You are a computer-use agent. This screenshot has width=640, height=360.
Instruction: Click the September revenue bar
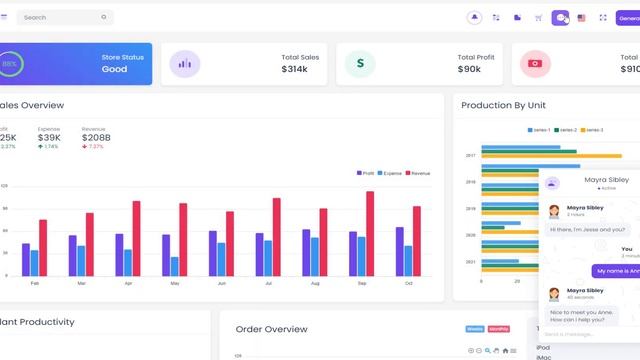coord(370,233)
